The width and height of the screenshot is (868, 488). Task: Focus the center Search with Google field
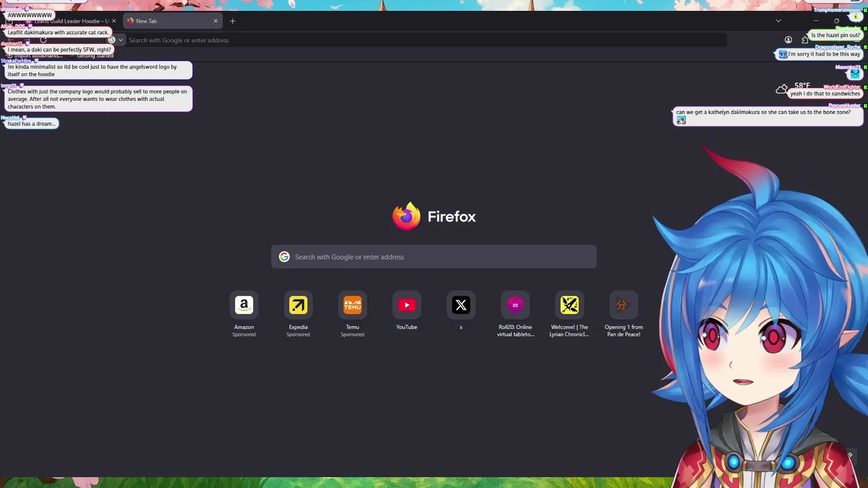click(x=434, y=257)
